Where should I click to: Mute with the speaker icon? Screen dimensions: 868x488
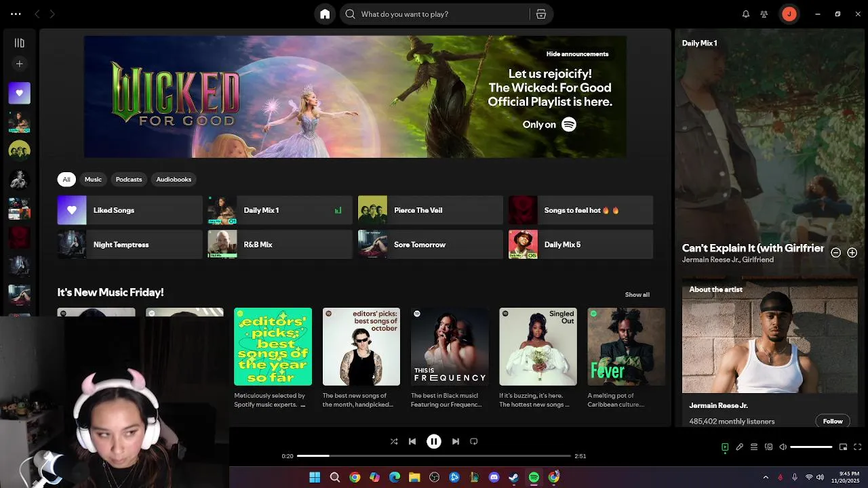pyautogui.click(x=783, y=447)
